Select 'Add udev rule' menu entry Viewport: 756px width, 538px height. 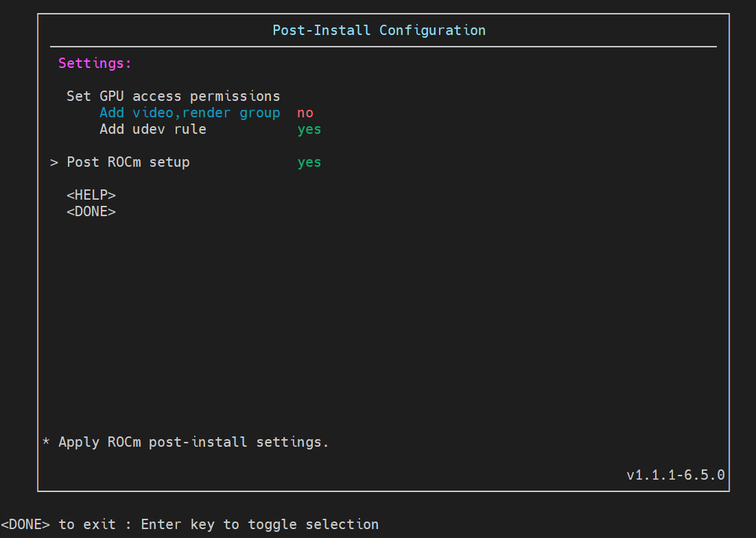tap(153, 129)
